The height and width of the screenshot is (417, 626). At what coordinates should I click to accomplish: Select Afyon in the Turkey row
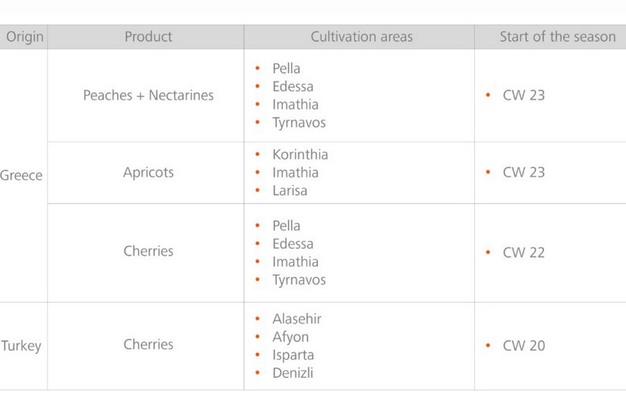click(x=291, y=337)
